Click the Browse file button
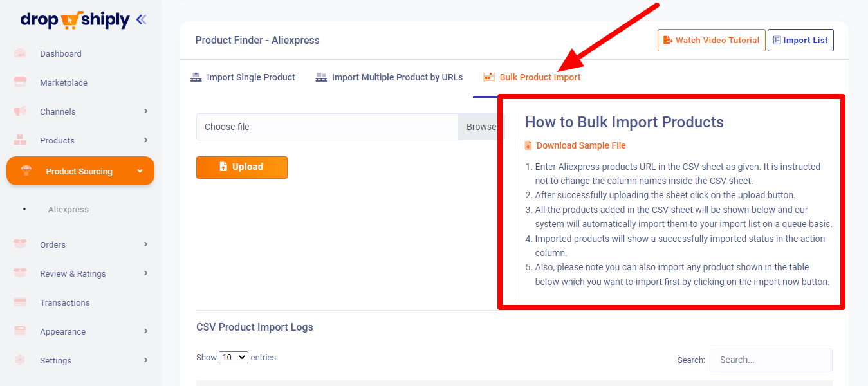The image size is (868, 386). point(481,127)
